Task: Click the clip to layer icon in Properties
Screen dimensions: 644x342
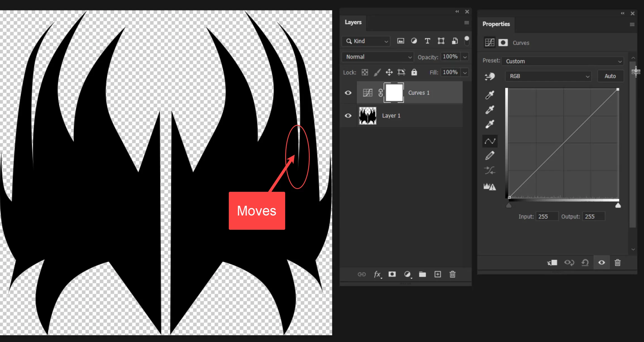Action: [x=552, y=262]
